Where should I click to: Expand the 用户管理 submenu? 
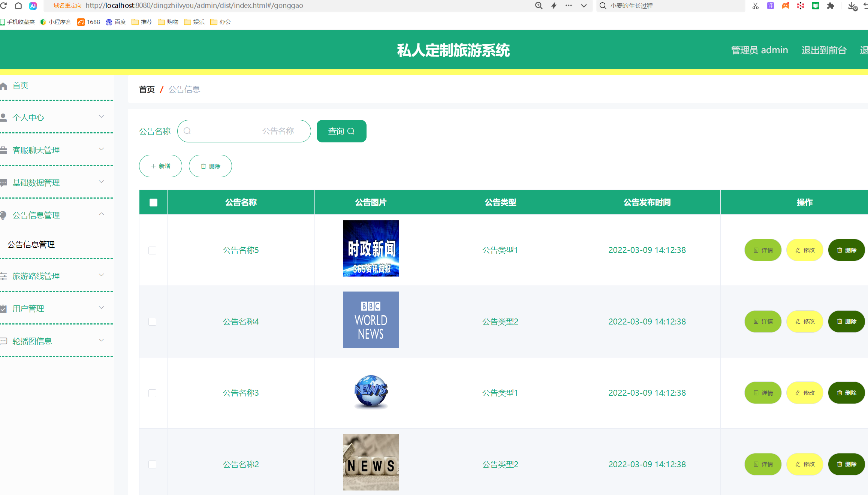tap(101, 307)
